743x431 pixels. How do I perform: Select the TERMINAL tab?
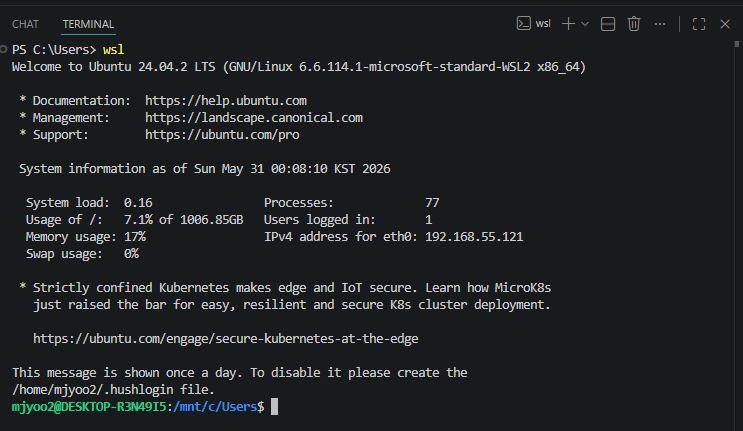tap(88, 24)
